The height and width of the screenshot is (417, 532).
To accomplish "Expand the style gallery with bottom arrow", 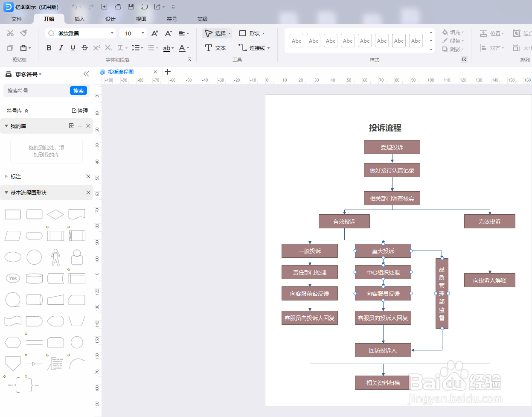I will coord(431,49).
